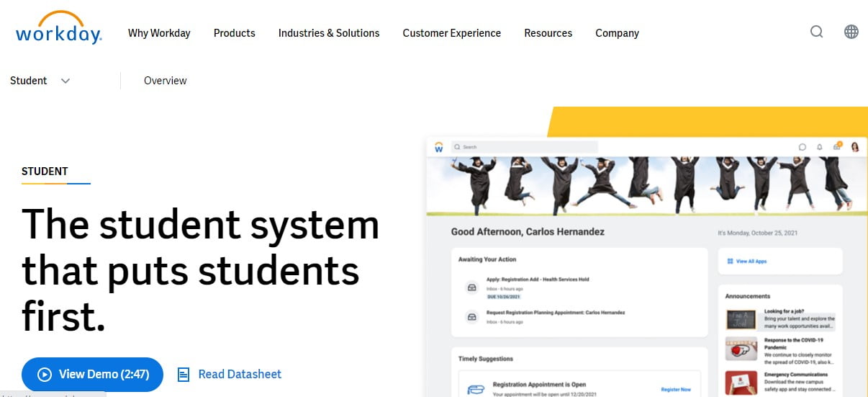868x397 pixels.
Task: Click 'Apply: Registration Add - Health Services Hold'
Action: (538, 280)
